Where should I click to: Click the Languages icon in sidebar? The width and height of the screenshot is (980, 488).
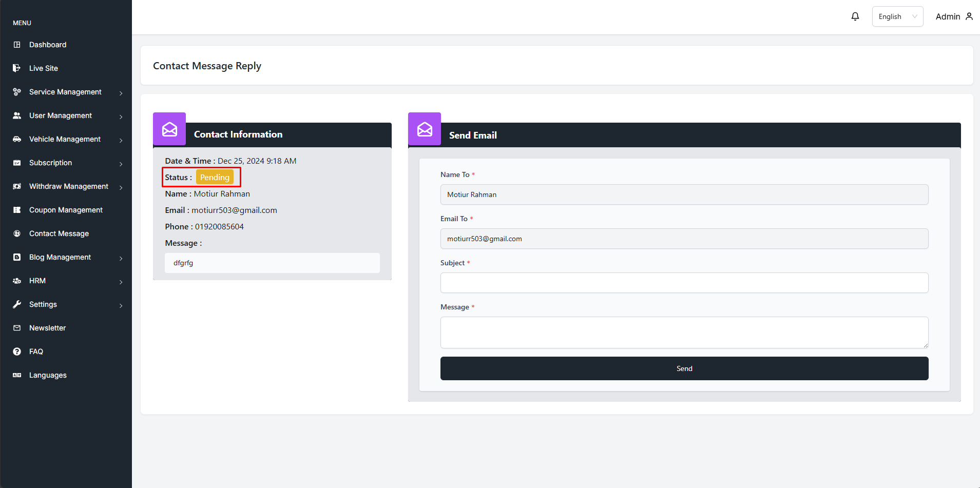coord(17,375)
